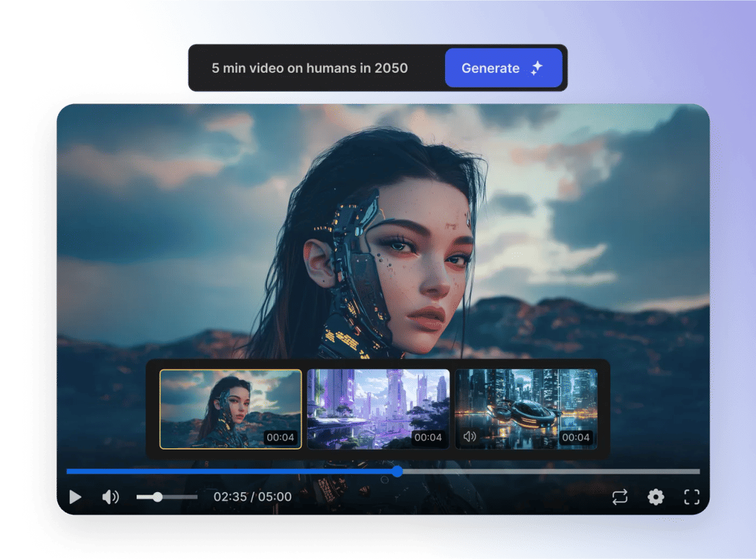
Task: Click the white volume slider knob
Action: tap(157, 497)
